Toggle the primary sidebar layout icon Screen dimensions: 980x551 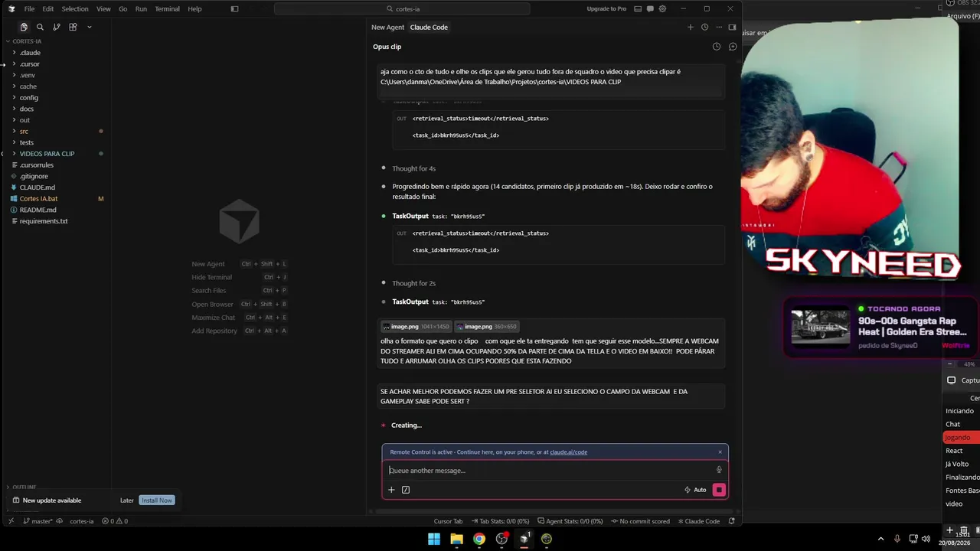(234, 9)
